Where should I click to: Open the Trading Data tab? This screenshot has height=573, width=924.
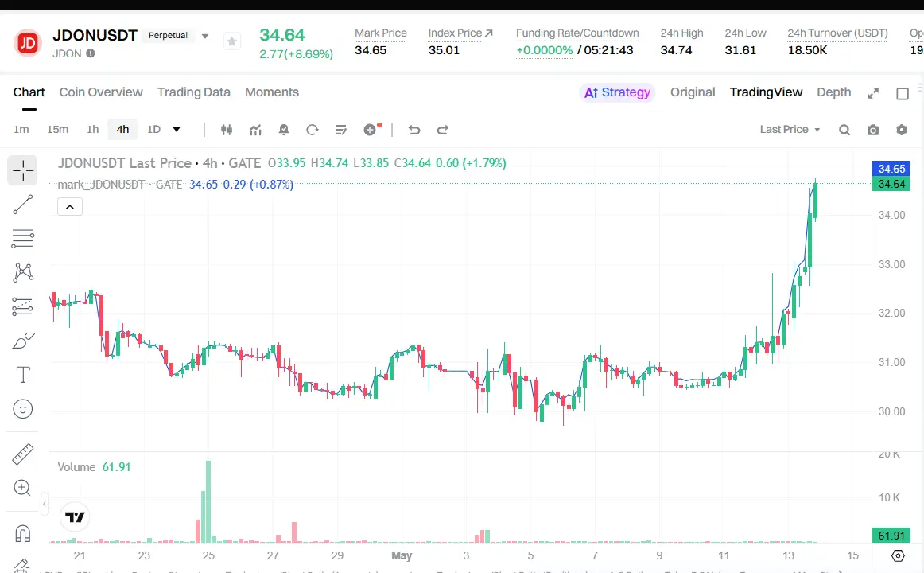[193, 92]
